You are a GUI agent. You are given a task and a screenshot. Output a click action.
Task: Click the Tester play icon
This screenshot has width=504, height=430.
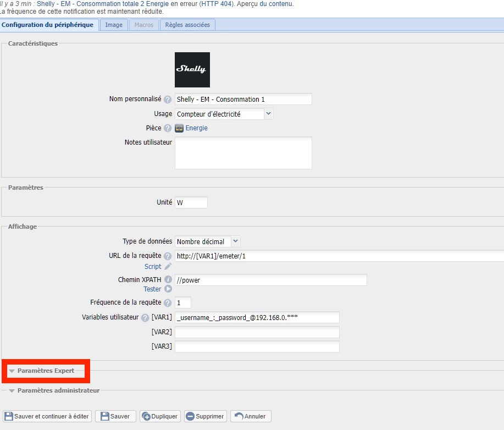click(x=168, y=289)
